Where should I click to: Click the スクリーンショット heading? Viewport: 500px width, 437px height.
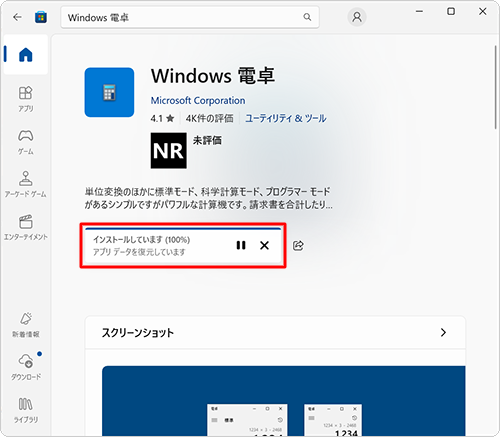(x=138, y=333)
